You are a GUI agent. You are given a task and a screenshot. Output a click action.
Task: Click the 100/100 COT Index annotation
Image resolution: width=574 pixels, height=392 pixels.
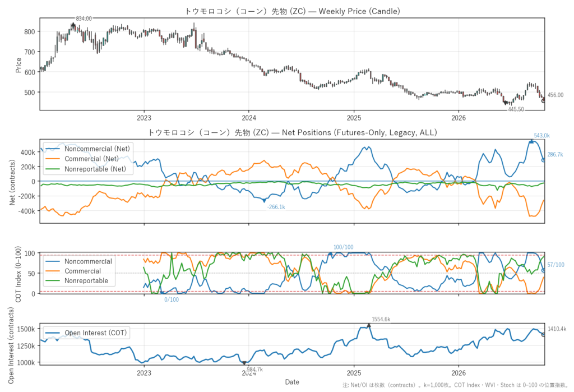point(344,247)
